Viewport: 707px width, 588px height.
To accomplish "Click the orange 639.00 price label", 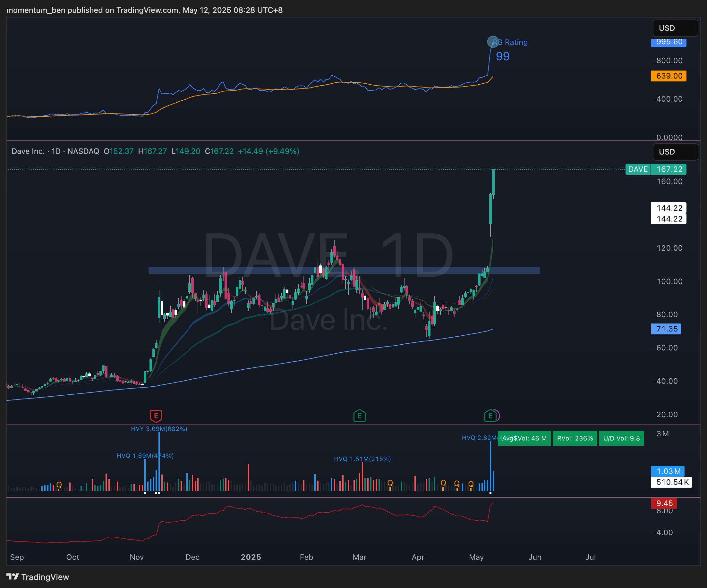I will click(669, 76).
